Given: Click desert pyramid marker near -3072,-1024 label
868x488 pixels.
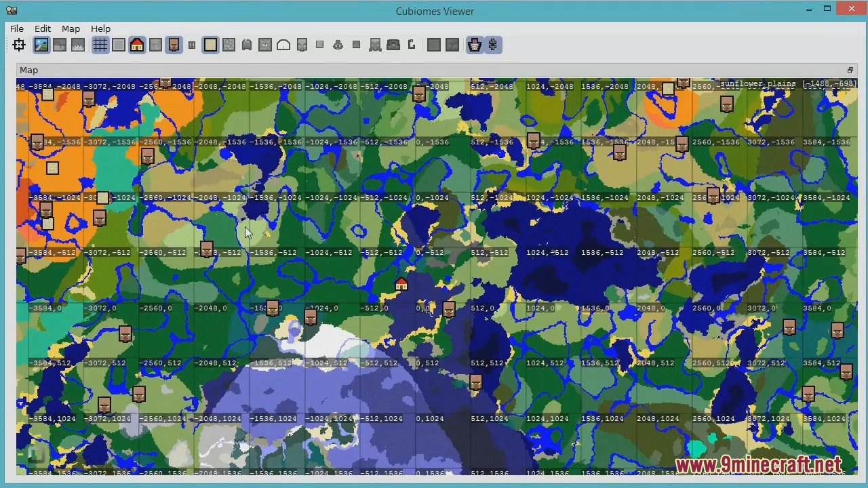Looking at the screenshot, I should tap(102, 198).
